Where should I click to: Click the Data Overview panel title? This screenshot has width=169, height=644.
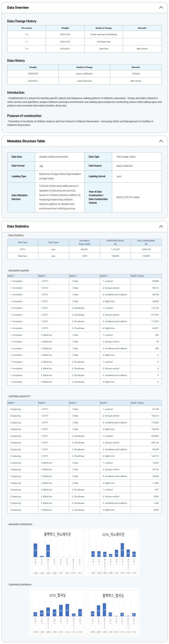[x=18, y=7]
